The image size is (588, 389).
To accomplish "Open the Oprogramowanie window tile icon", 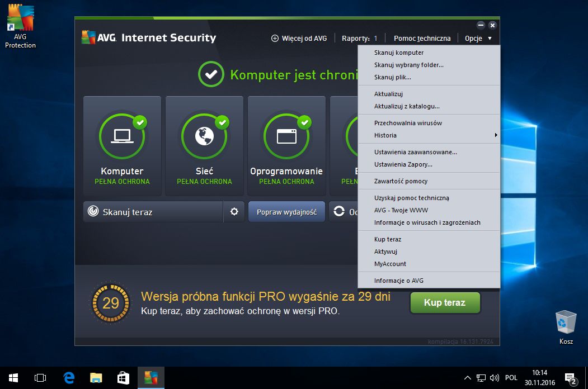I will (x=286, y=136).
